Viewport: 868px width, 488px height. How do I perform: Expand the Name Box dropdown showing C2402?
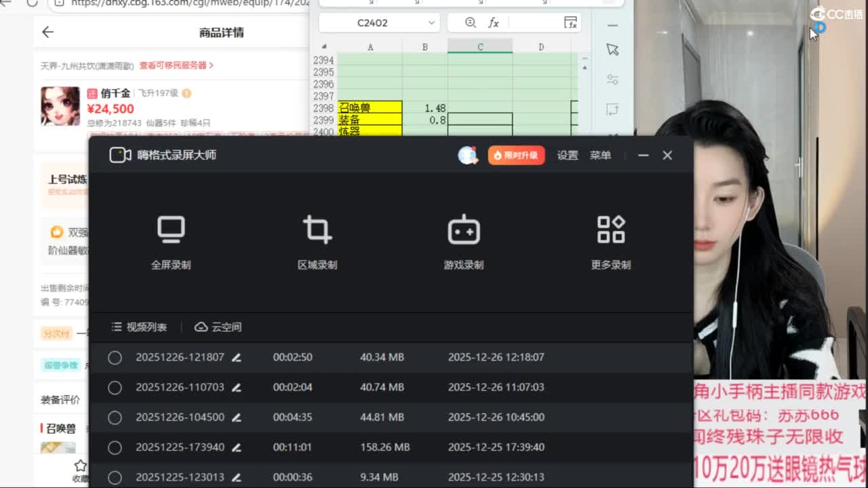tap(431, 23)
